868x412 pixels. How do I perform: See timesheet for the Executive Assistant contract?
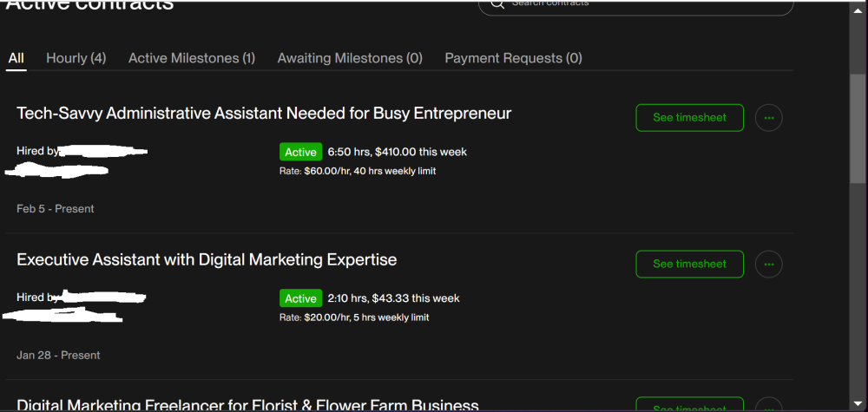[x=689, y=264]
